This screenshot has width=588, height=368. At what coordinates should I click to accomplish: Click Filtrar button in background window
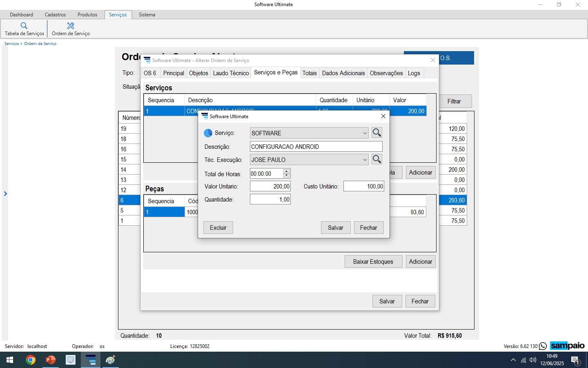point(454,101)
